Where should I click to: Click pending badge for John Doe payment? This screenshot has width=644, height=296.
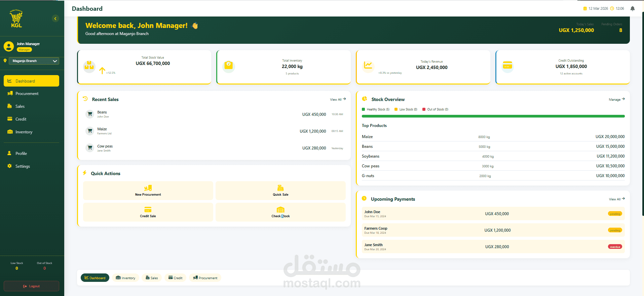pos(615,214)
